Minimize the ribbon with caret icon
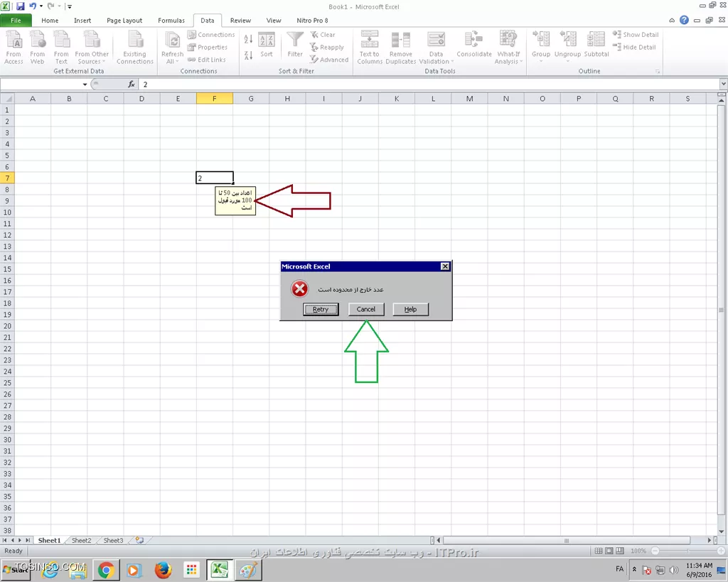728x582 pixels. (x=671, y=21)
